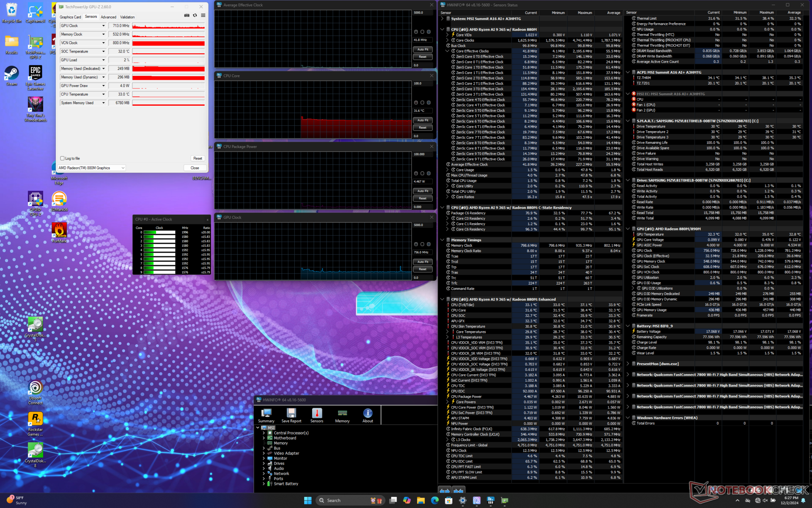The height and width of the screenshot is (508, 812).
Task: Show hidden tray icons chevron
Action: (737, 500)
